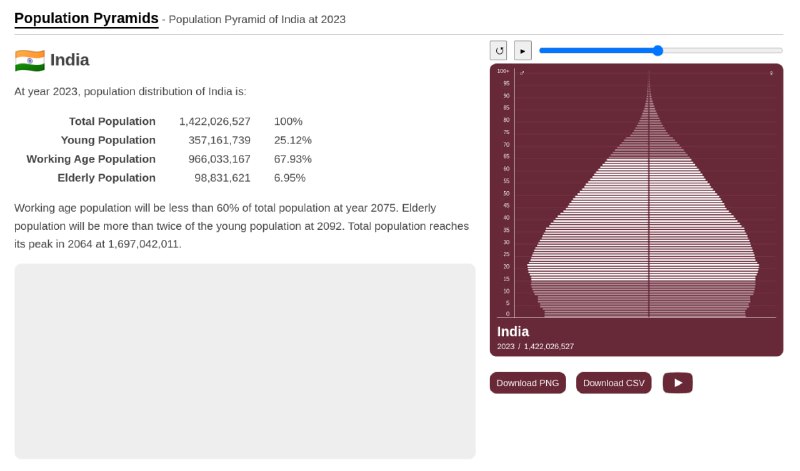Click the male symbol in the chart corner
Screen dimensions: 800x471
click(522, 73)
